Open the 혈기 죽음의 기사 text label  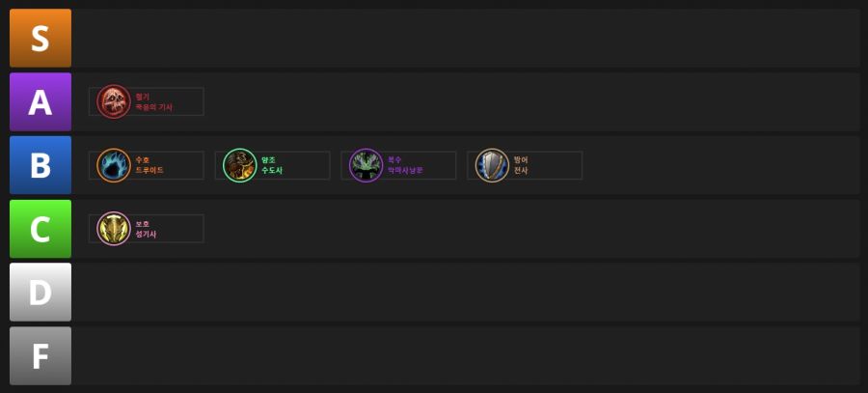coord(154,102)
